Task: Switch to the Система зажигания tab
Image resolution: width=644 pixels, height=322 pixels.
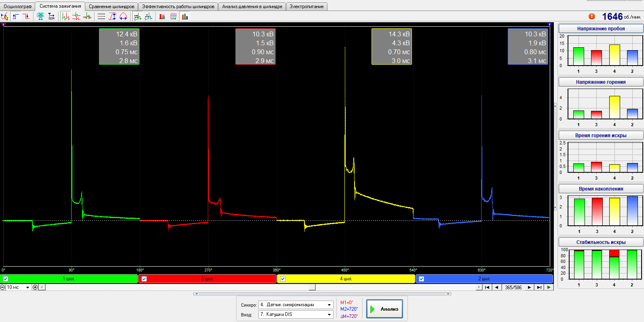Action: pos(60,6)
